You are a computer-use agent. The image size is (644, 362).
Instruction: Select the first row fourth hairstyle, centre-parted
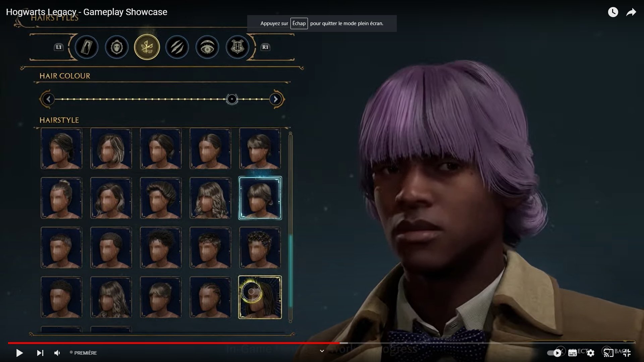coord(210,148)
